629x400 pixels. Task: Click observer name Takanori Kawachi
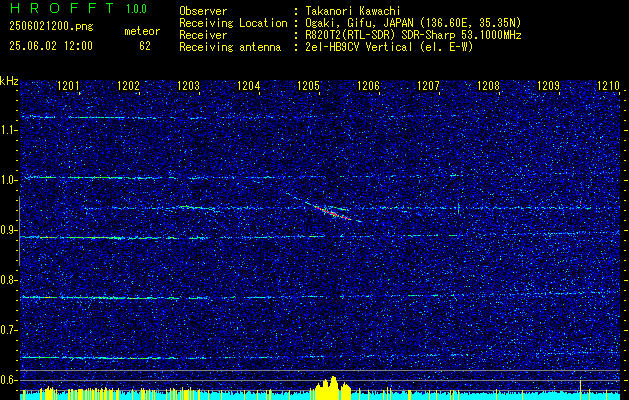pos(351,11)
